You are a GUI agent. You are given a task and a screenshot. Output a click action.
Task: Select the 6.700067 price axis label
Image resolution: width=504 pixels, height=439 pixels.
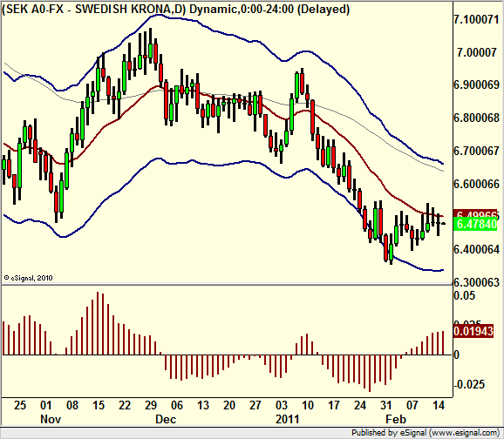476,151
